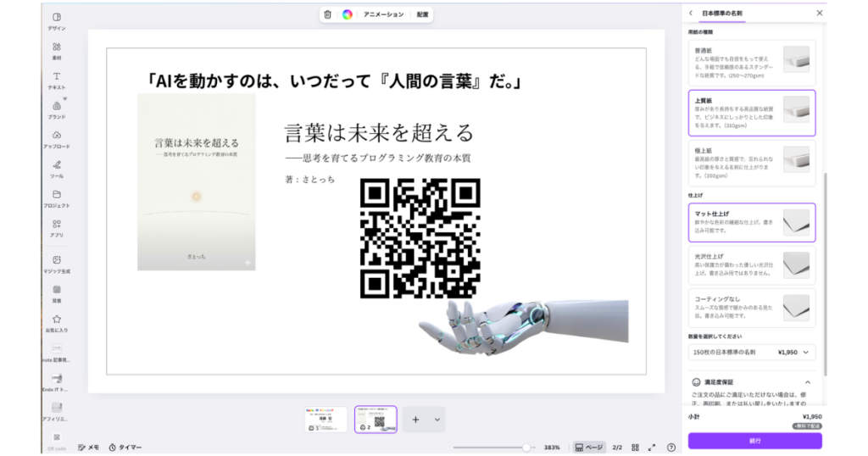
Task: Click the multicolor color picker circle
Action: coord(348,14)
